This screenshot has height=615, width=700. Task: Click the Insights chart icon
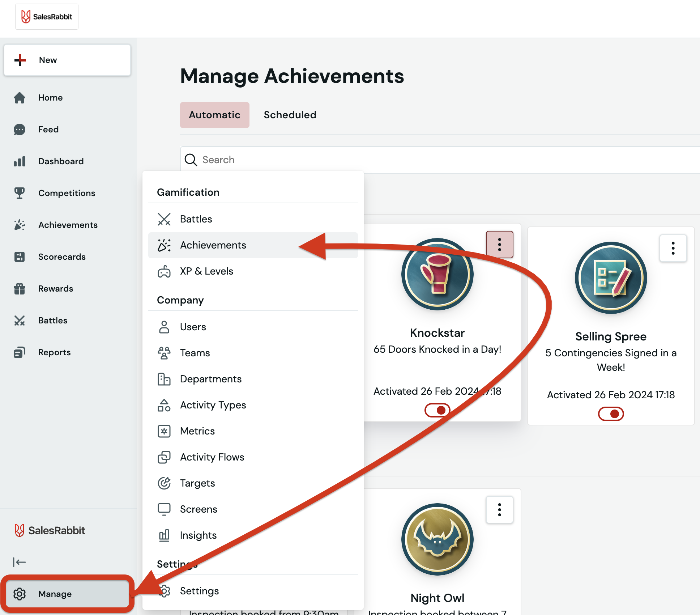[x=164, y=535]
